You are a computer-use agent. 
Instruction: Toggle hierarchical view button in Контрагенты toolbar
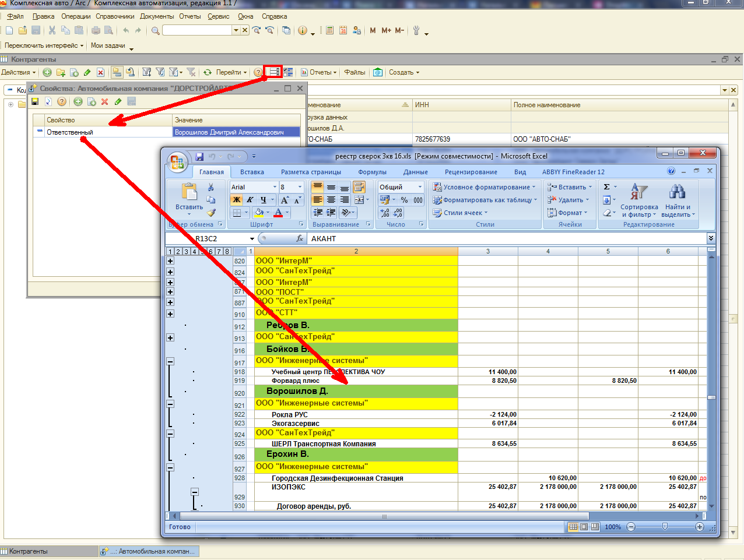[117, 72]
